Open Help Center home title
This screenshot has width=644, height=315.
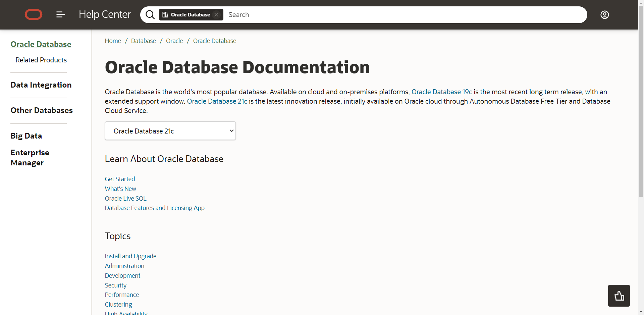coord(105,14)
